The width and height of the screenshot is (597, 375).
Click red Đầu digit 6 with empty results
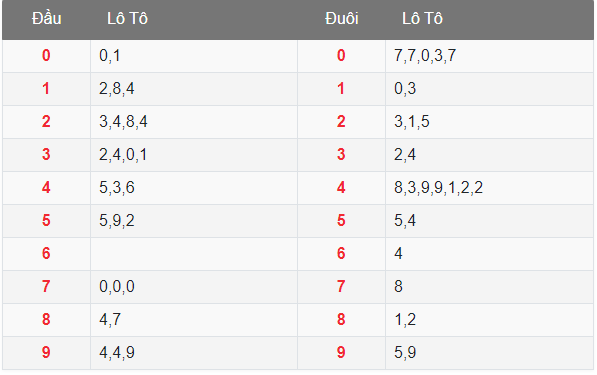click(x=46, y=254)
